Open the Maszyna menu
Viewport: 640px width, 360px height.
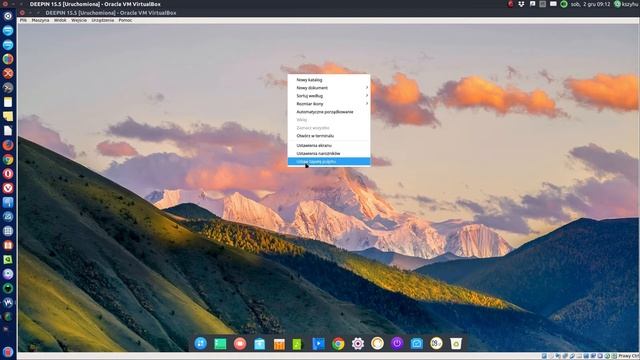pos(40,20)
